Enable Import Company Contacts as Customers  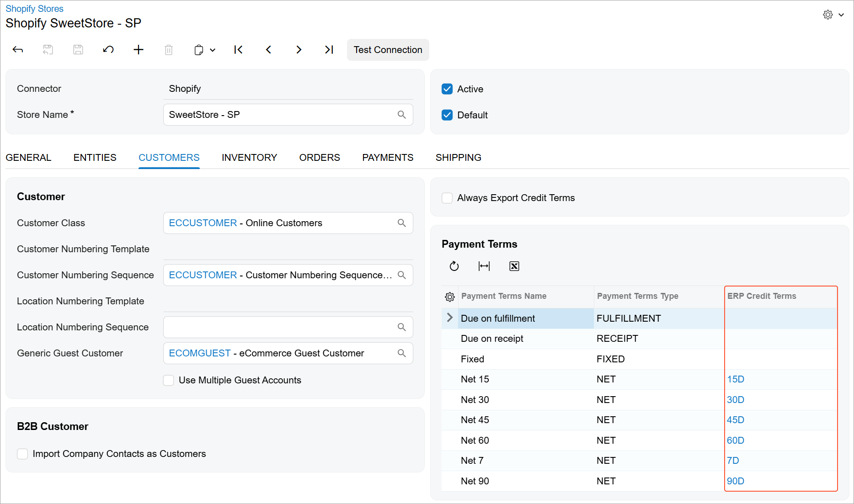pos(22,454)
